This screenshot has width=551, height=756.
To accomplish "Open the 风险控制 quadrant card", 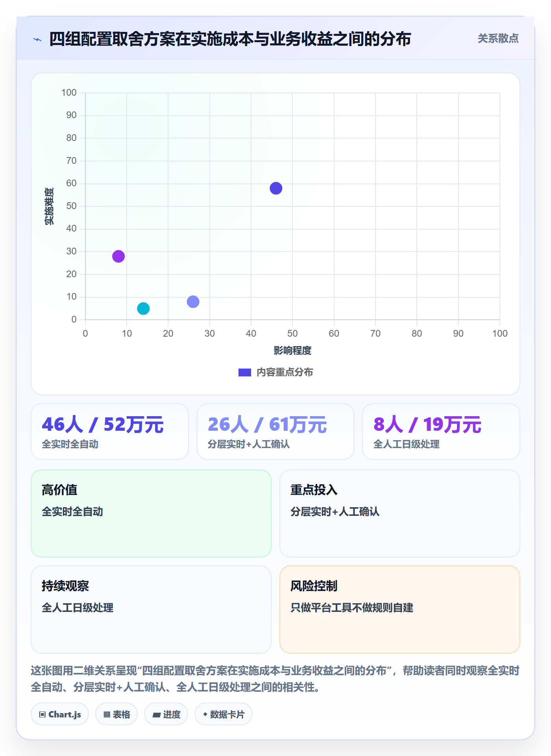I will click(x=400, y=610).
